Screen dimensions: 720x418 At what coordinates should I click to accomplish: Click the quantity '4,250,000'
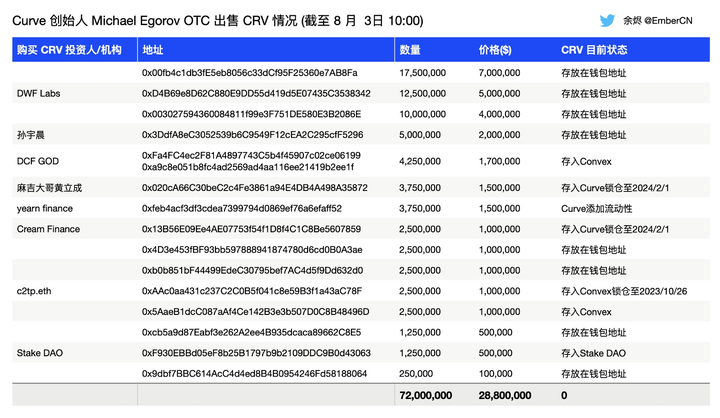pyautogui.click(x=420, y=161)
